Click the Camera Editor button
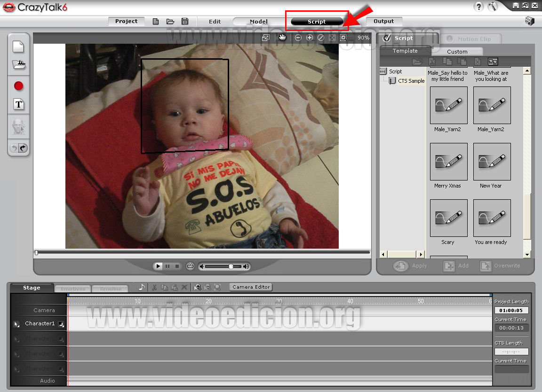The height and width of the screenshot is (392, 542). point(251,287)
